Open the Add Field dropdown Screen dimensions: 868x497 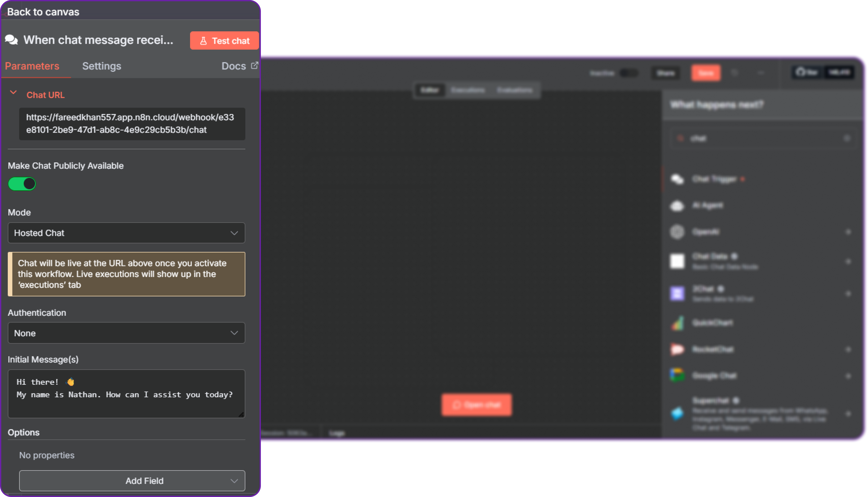132,481
